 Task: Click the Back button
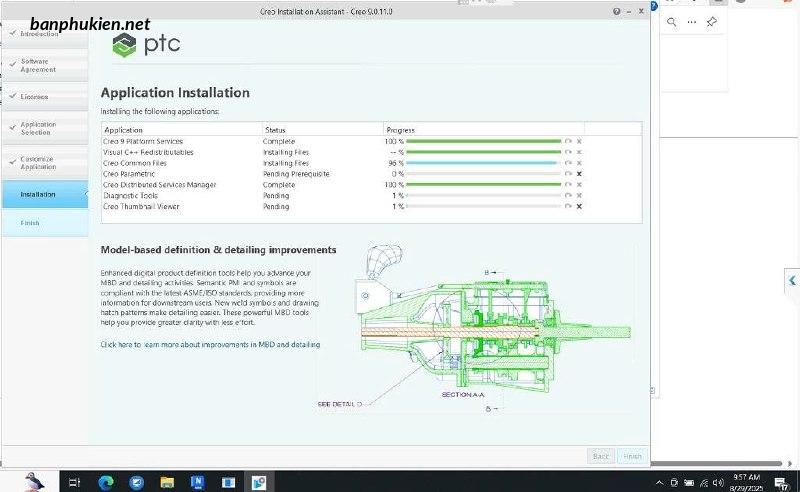click(600, 455)
